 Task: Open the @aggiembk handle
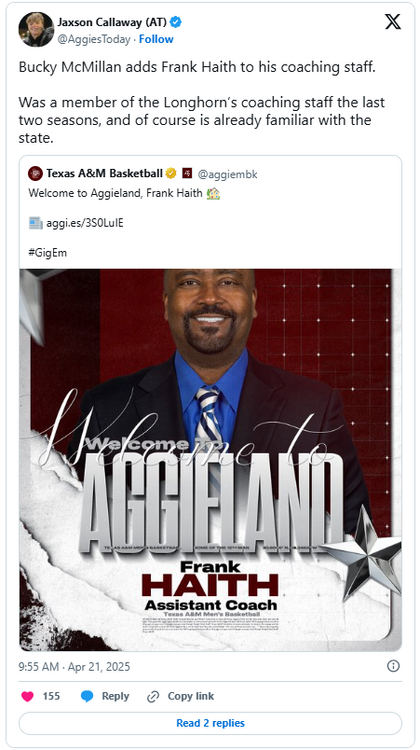click(227, 174)
